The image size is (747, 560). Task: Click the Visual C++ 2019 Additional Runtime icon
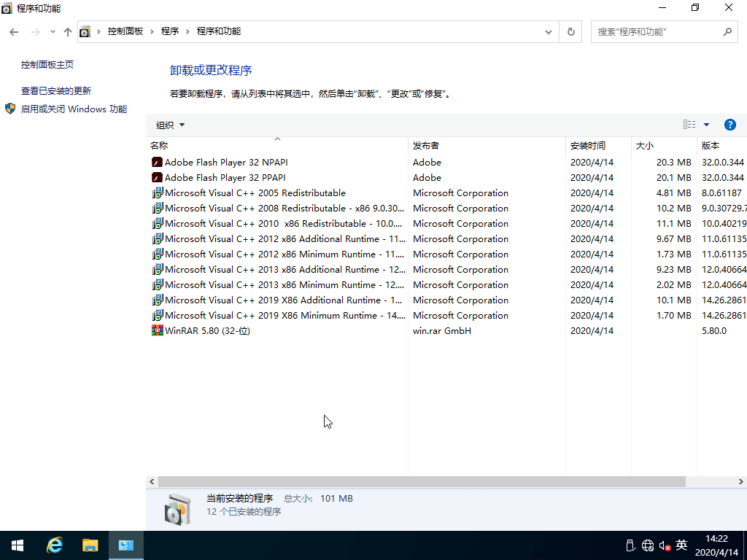158,300
